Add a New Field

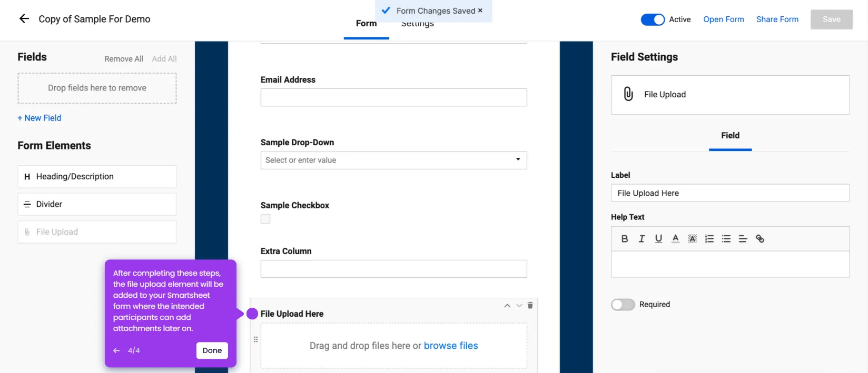(x=40, y=118)
